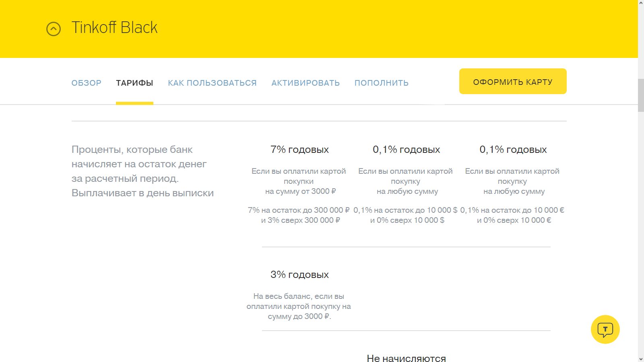Click text 'и 3% сверх 300 000 ₽'
Screen dimensions: 644x362
(300, 220)
